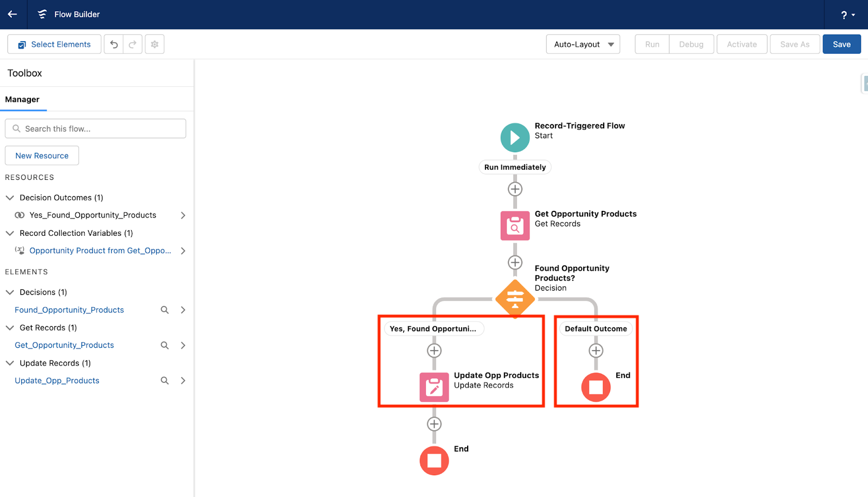
Task: Open the Help menu
Action: tap(844, 15)
